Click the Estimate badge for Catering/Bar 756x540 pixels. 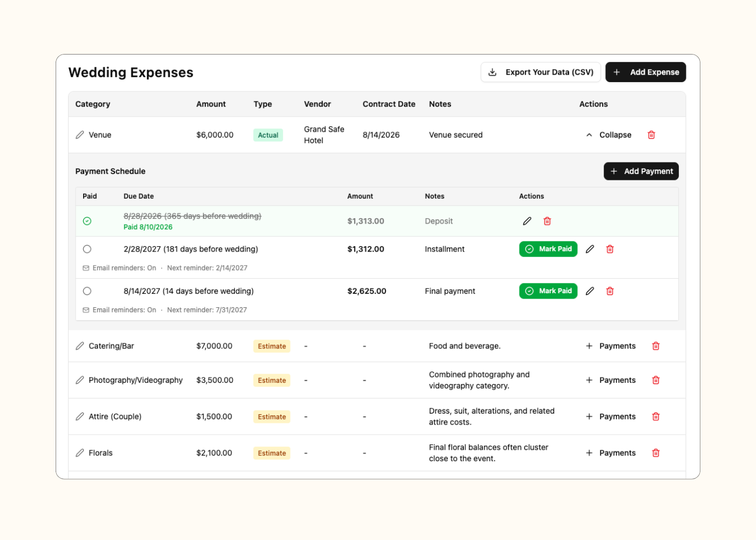272,346
